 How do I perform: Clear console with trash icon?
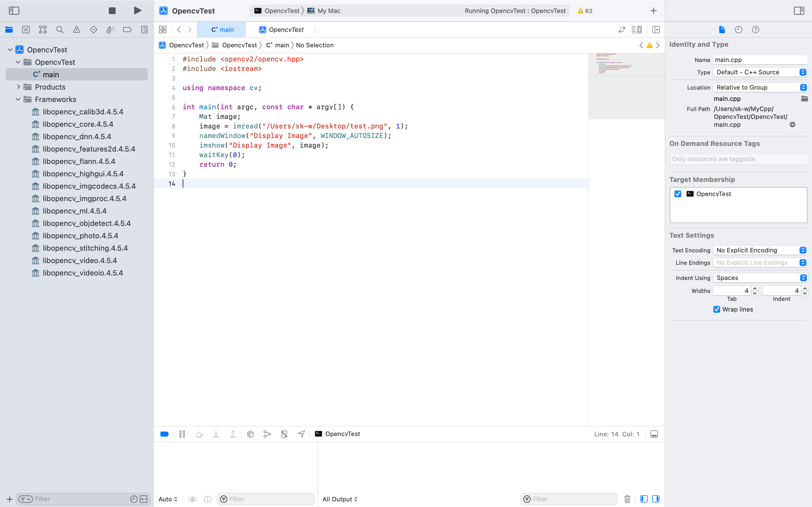[x=627, y=499]
